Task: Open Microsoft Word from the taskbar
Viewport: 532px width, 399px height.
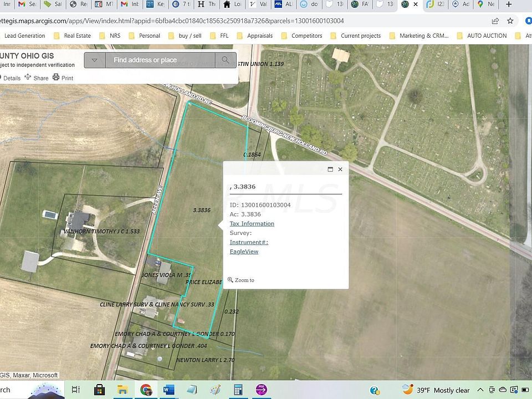Action: coord(168,390)
